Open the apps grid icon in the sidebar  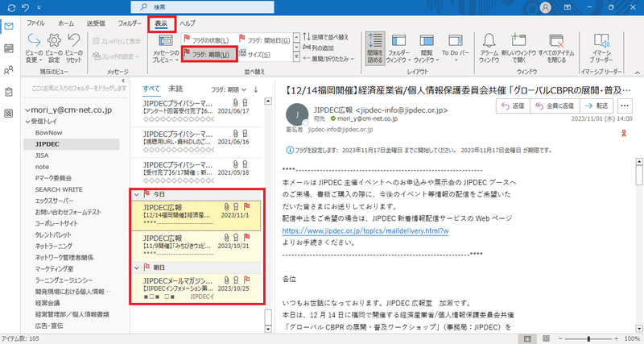(x=9, y=114)
